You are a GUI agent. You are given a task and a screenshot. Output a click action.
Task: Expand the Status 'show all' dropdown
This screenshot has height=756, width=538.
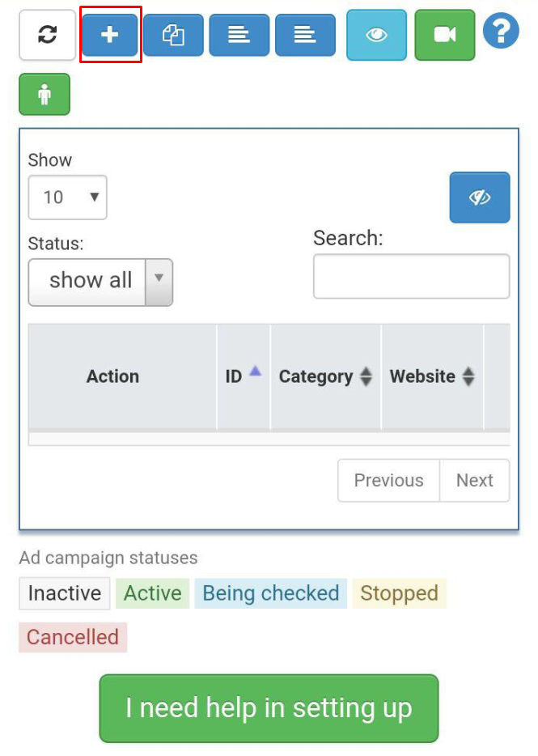click(100, 282)
